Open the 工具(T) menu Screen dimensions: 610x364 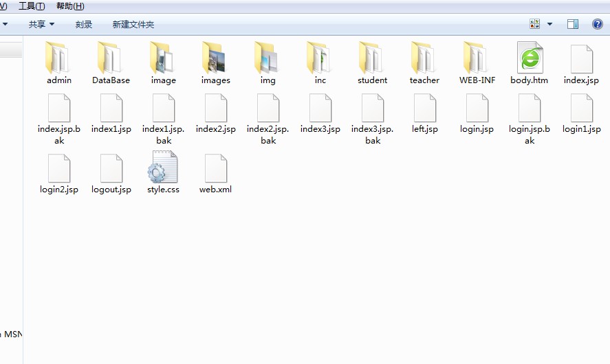coord(32,5)
